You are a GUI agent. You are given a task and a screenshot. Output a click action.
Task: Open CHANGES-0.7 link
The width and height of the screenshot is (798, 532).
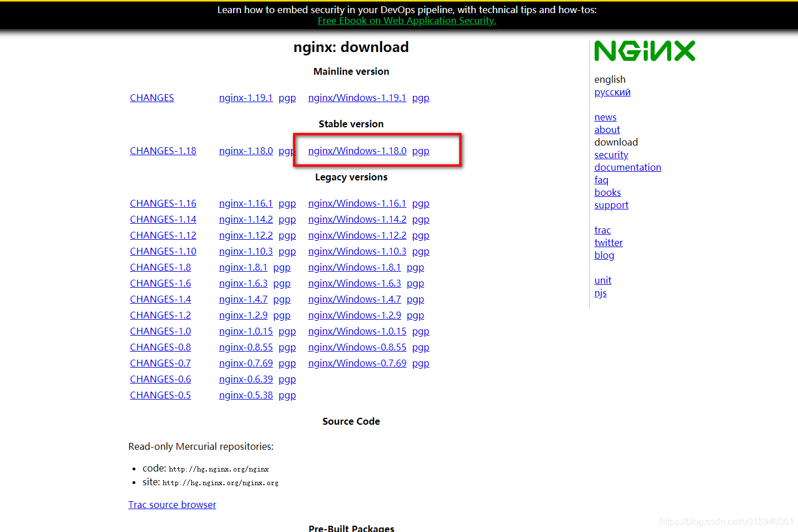pos(160,363)
